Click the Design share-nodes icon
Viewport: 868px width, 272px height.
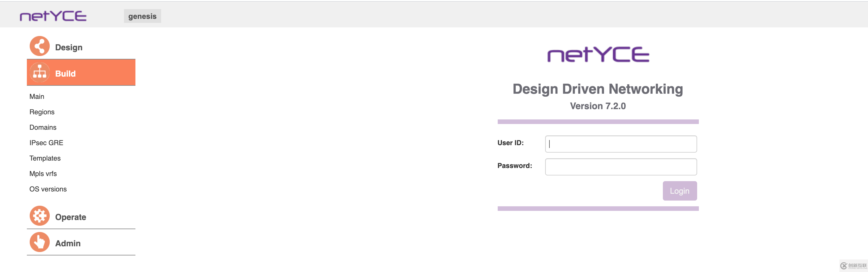pos(39,46)
